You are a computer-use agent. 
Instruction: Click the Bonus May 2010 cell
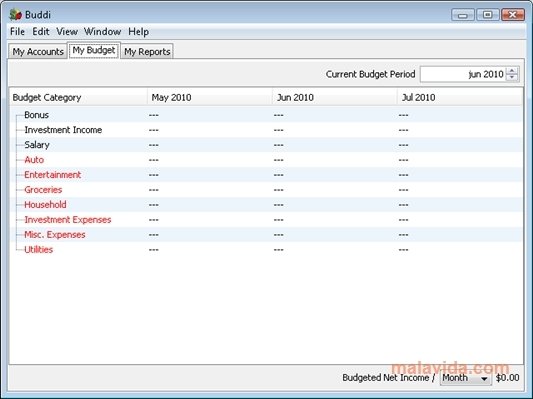[x=210, y=115]
